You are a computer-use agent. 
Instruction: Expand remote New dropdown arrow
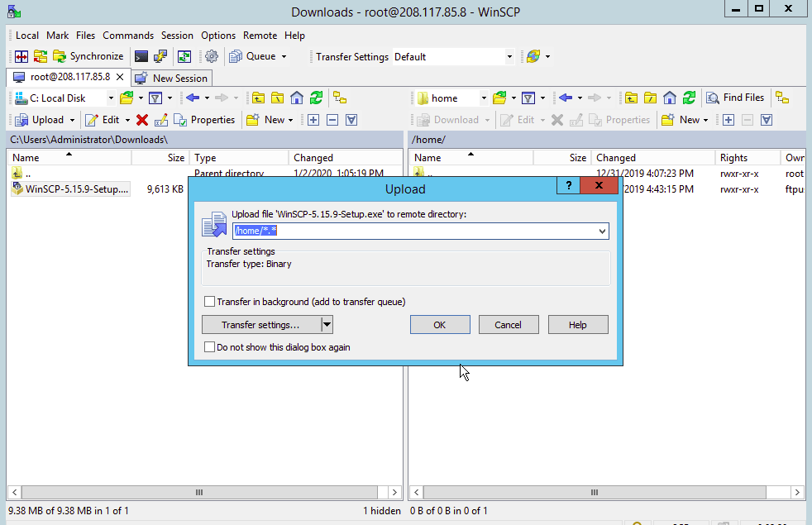click(x=705, y=120)
